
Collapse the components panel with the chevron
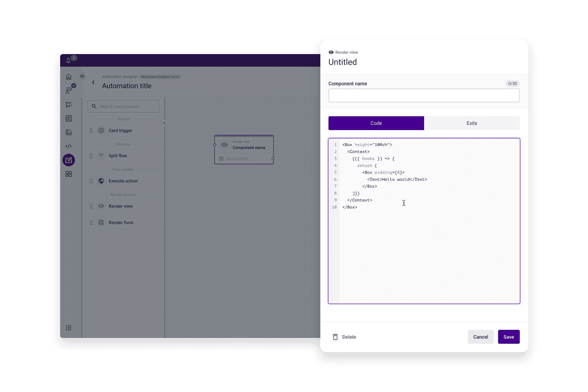point(164,123)
